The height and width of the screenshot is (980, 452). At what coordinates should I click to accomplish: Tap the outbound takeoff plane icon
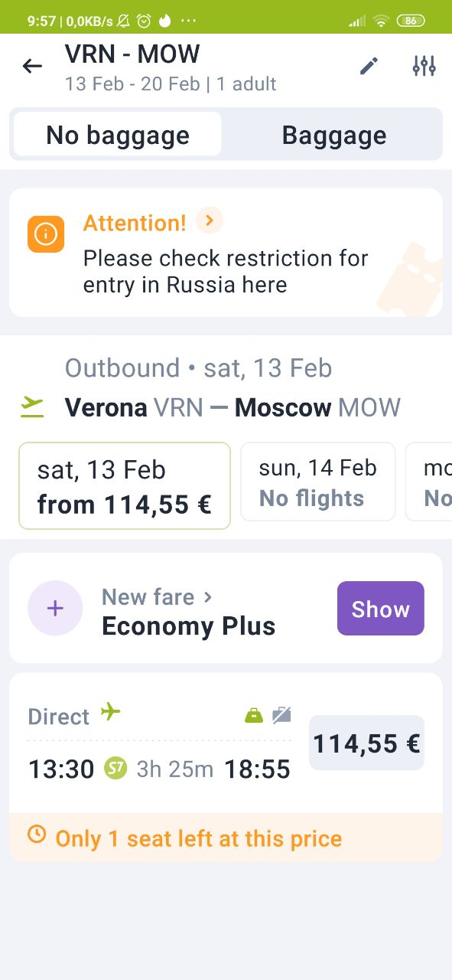[x=32, y=407]
